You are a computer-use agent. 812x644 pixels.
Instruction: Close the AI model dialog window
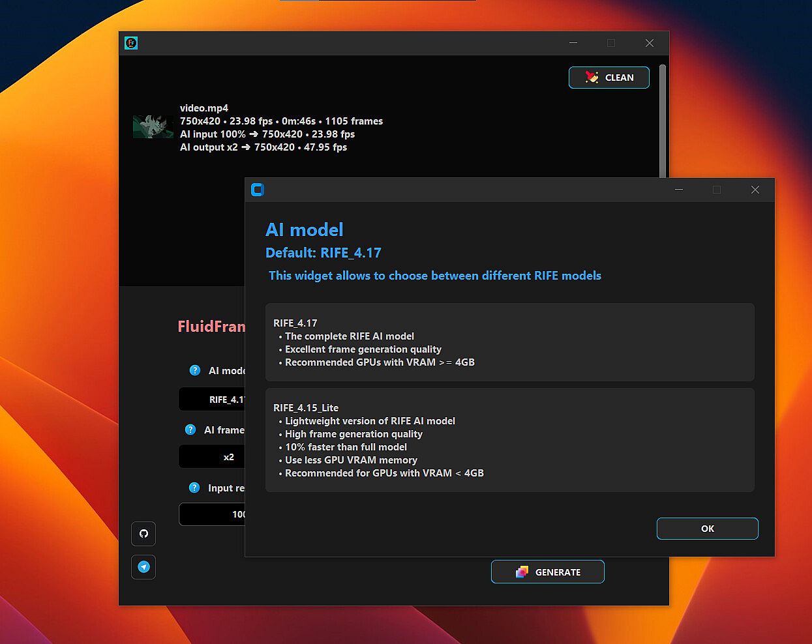(x=755, y=190)
